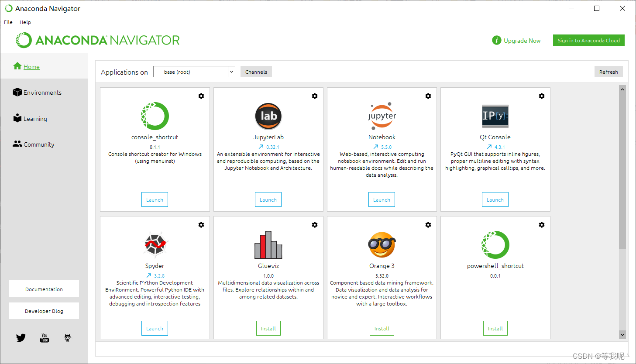Install Orange 3
636x364 pixels.
382,328
